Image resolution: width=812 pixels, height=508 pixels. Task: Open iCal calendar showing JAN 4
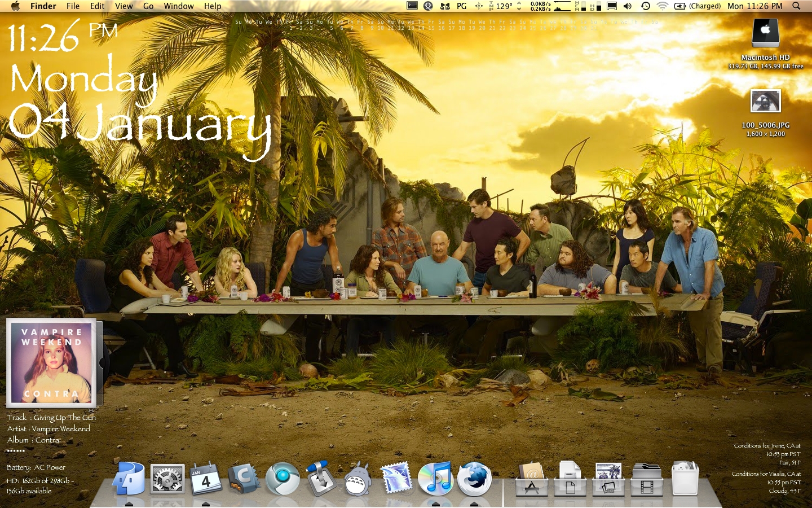tap(206, 479)
